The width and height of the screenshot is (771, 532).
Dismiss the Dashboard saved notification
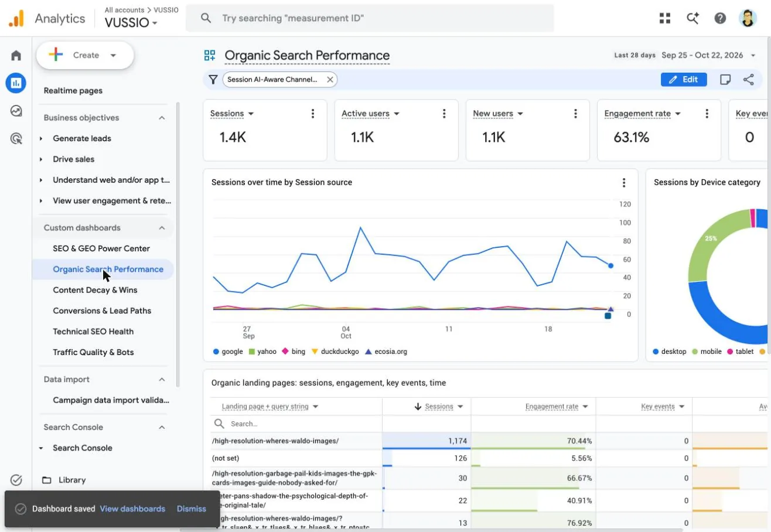click(192, 509)
